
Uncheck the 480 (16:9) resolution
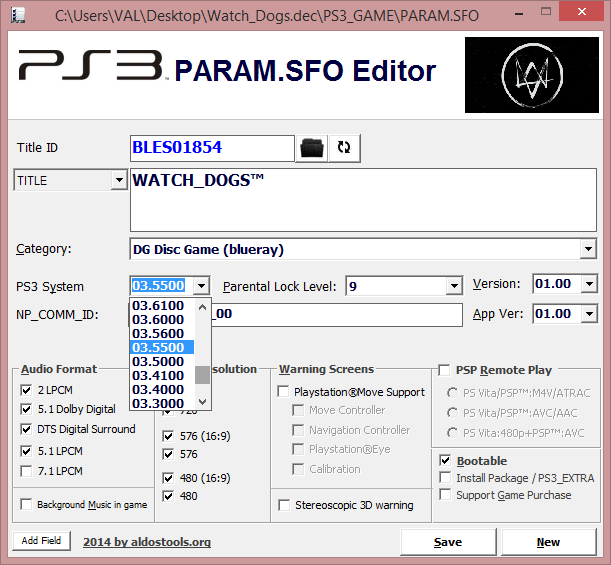(x=168, y=478)
